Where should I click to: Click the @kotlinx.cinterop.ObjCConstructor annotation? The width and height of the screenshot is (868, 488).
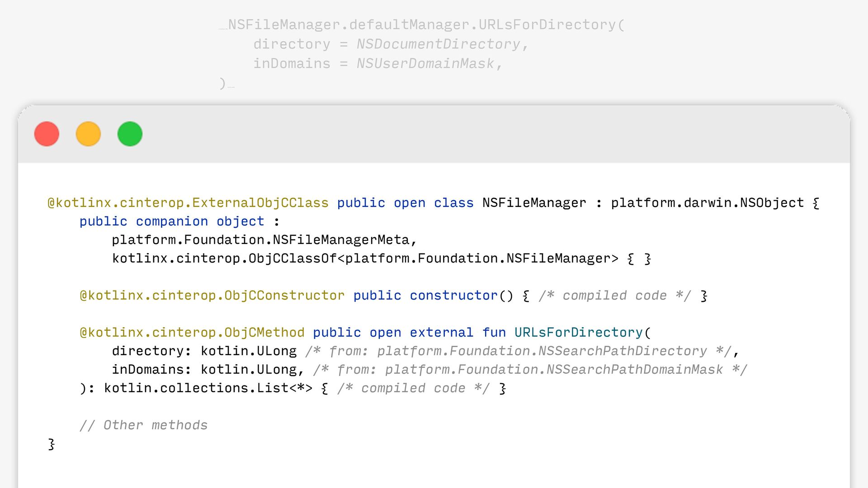tap(212, 296)
